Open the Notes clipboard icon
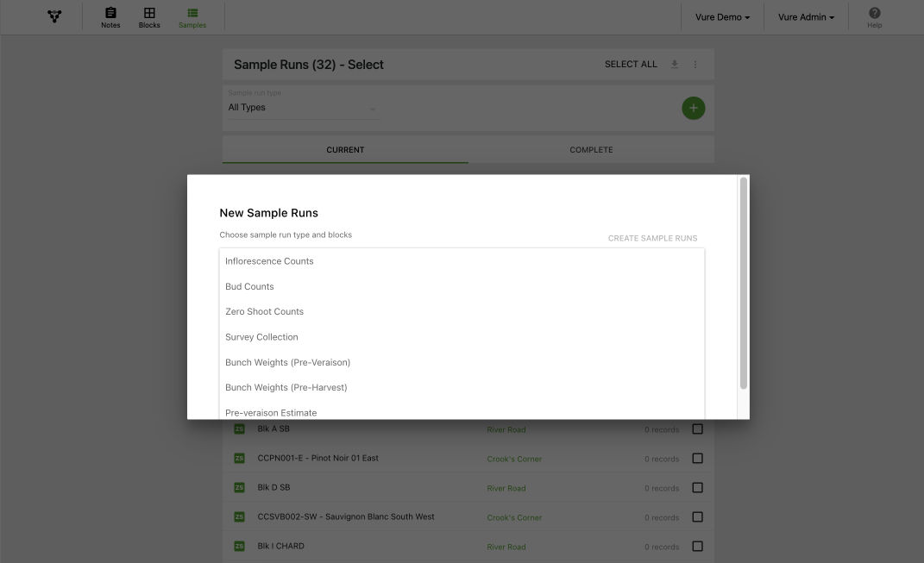Screen dimensions: 924x563 pos(110,13)
